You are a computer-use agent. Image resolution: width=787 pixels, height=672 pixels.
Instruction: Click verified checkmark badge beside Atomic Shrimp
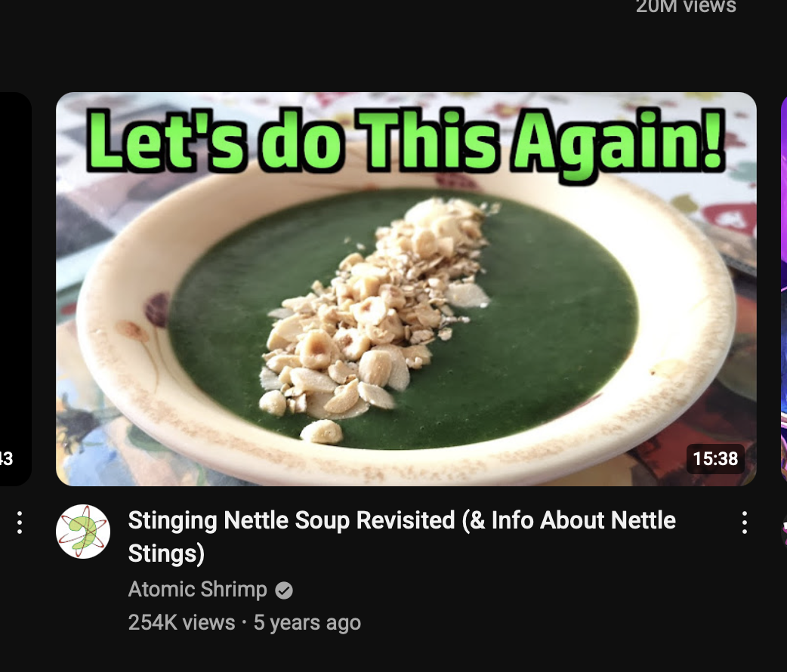pos(284,590)
